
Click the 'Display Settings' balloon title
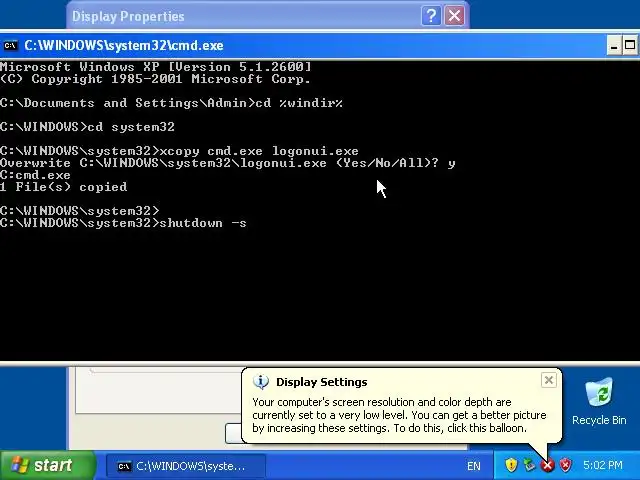click(x=322, y=382)
